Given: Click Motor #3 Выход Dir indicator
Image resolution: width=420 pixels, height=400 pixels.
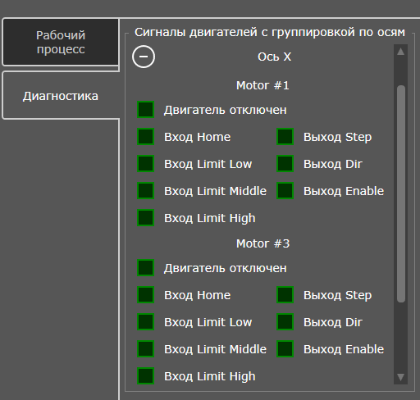Looking at the screenshot, I should point(285,322).
